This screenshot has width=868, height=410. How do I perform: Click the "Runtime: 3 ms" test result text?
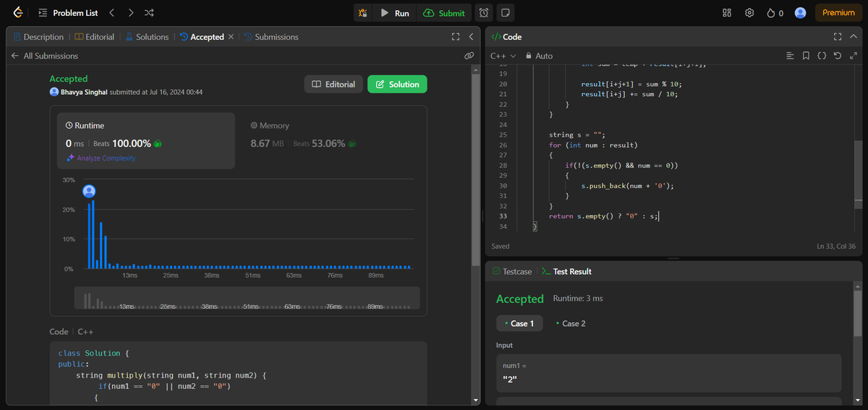[x=578, y=298]
